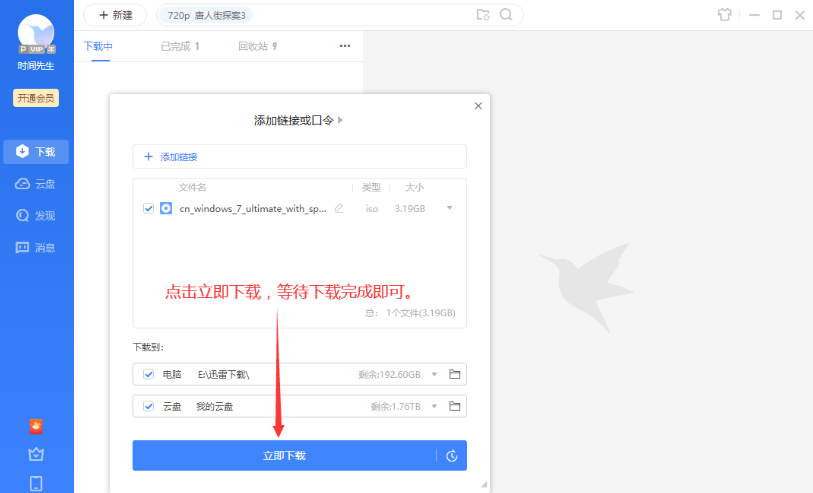This screenshot has height=493, width=813.
Task: Browse folder for computer download path
Action: click(x=454, y=374)
